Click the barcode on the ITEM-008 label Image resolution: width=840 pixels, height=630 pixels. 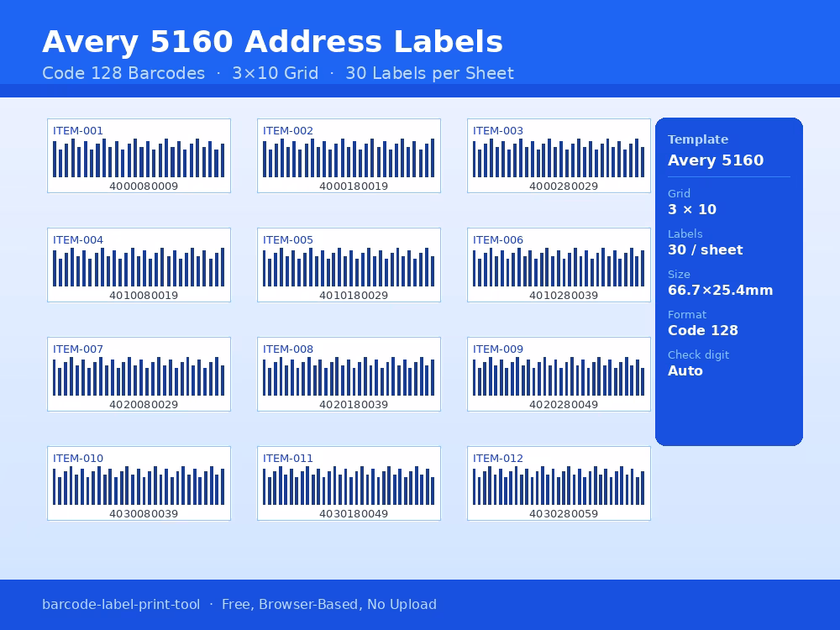[x=349, y=376]
